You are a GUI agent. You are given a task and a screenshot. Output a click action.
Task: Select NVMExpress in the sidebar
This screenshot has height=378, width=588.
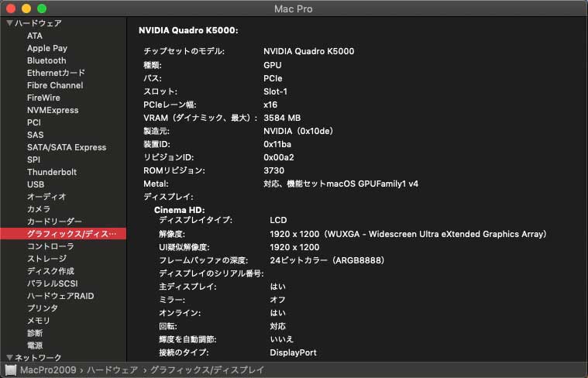point(53,110)
